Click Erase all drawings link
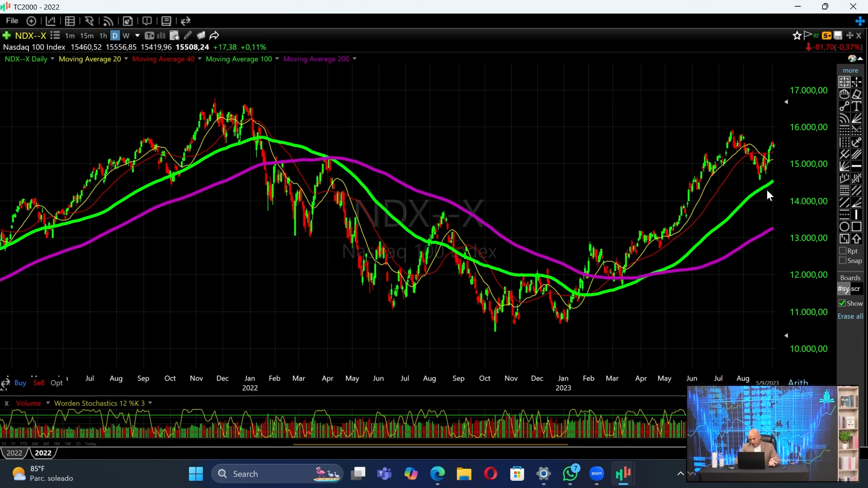868x488 pixels. [x=850, y=316]
